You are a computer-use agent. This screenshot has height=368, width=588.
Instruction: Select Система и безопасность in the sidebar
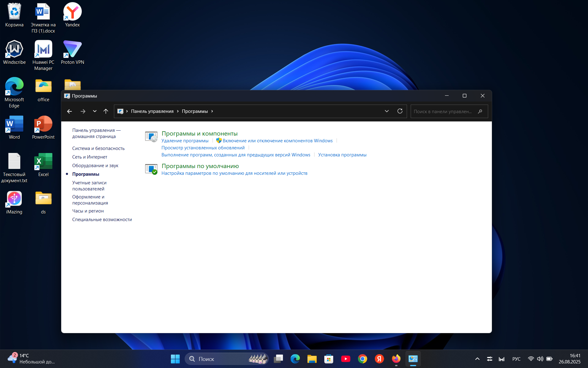98,148
